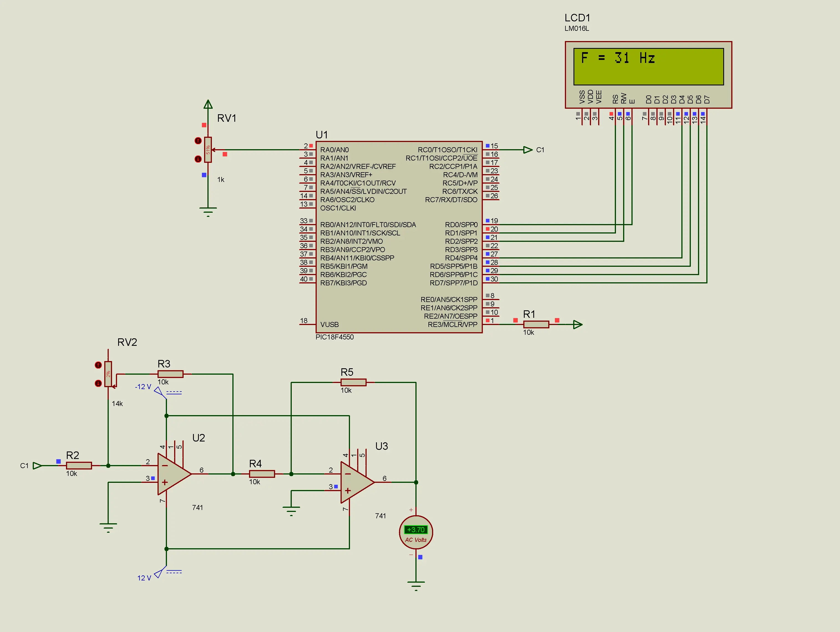This screenshot has height=632, width=840.
Task: Click the R1 reference label
Action: 529,314
